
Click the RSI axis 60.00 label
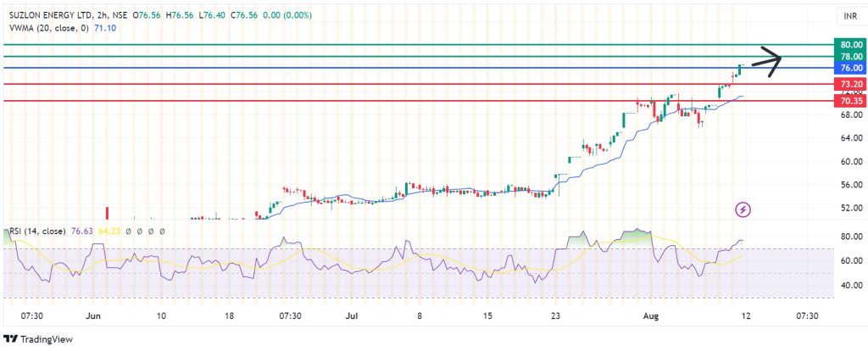[x=851, y=261]
